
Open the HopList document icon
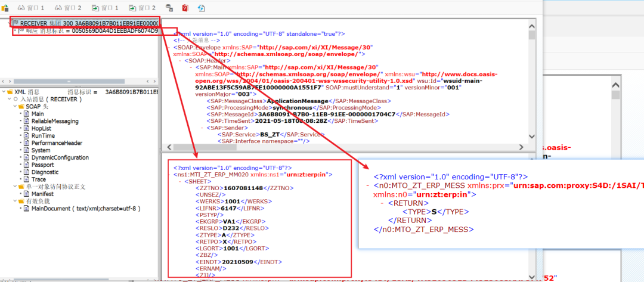pyautogui.click(x=27, y=129)
